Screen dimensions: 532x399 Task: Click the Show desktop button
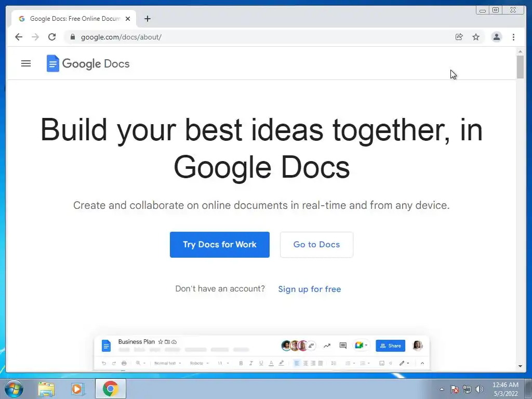point(528,389)
